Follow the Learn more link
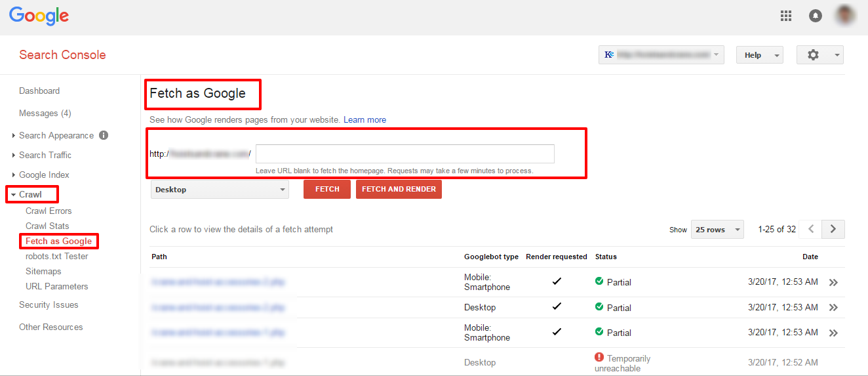This screenshot has height=376, width=868. [365, 120]
